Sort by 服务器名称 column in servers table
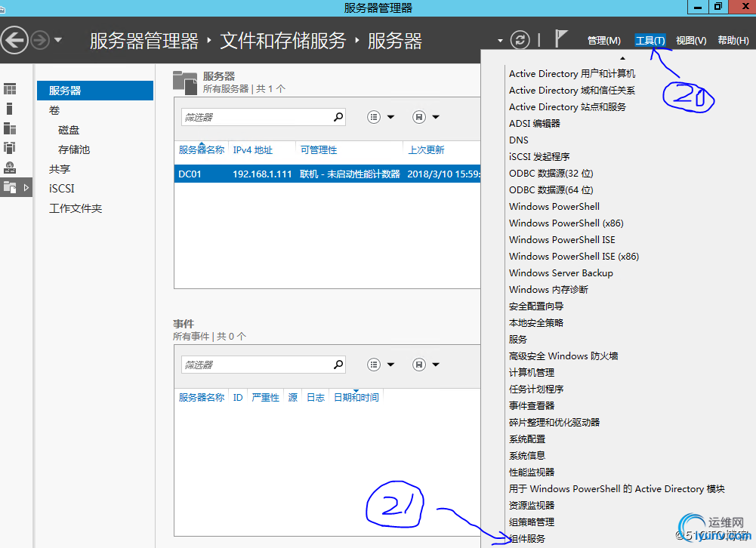The height and width of the screenshot is (548, 756). click(202, 150)
